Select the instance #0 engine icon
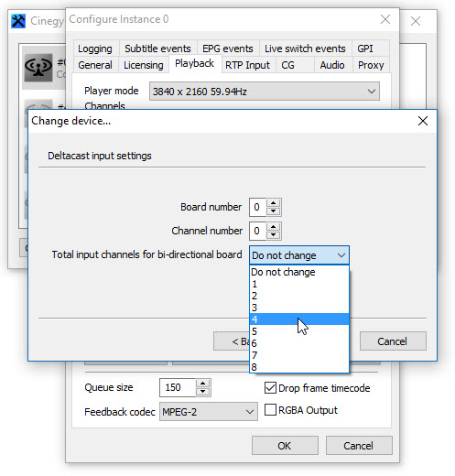The height and width of the screenshot is (476, 455). point(38,68)
